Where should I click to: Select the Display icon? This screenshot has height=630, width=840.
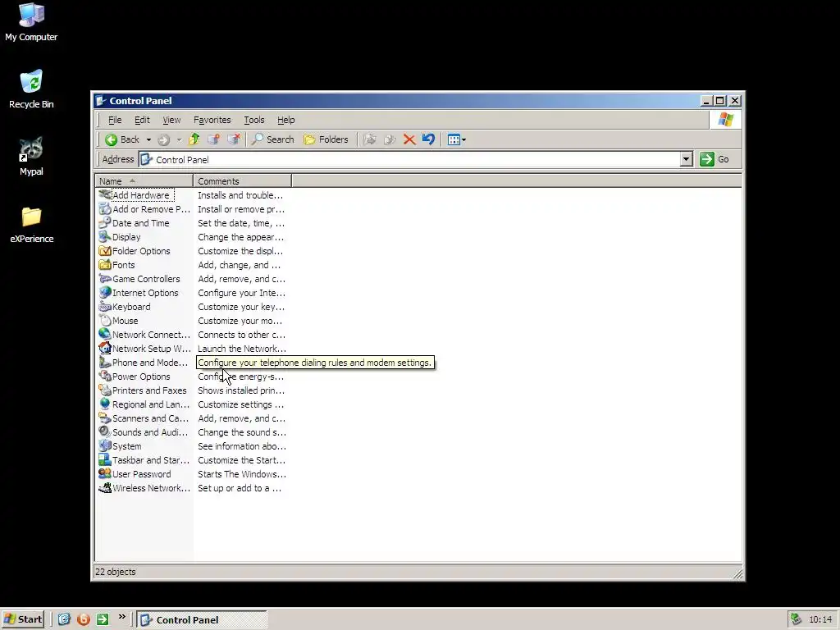tap(105, 237)
